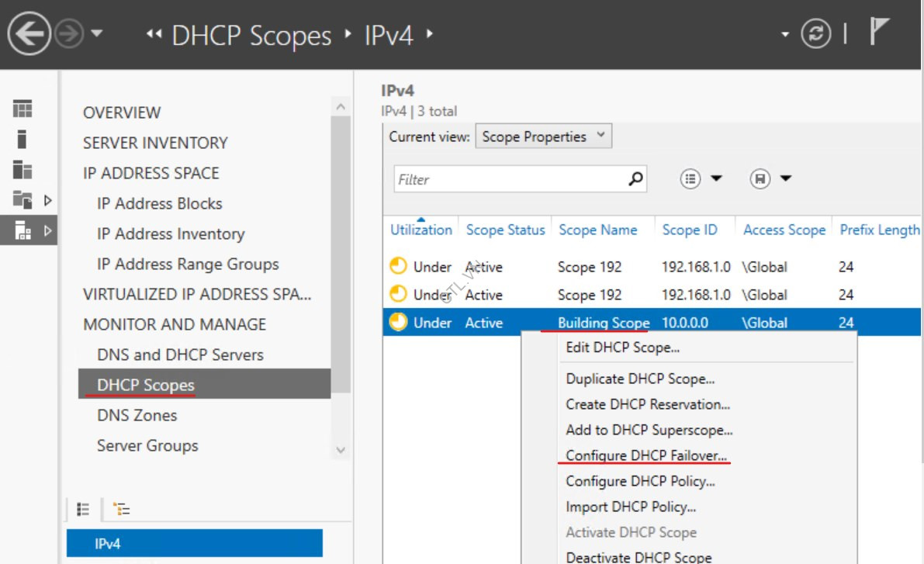
Task: Click the Tasks list circle icon
Action: 689,178
